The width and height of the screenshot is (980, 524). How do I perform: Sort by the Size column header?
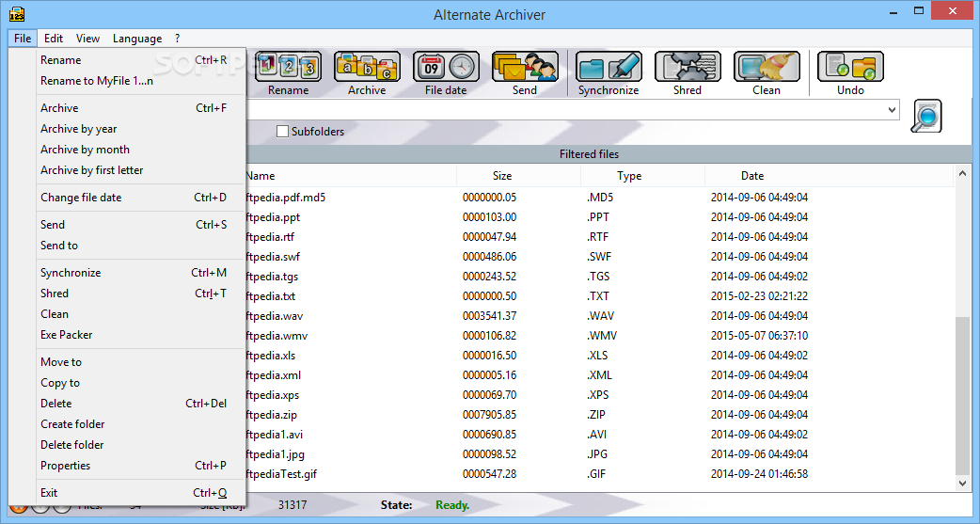coord(519,176)
